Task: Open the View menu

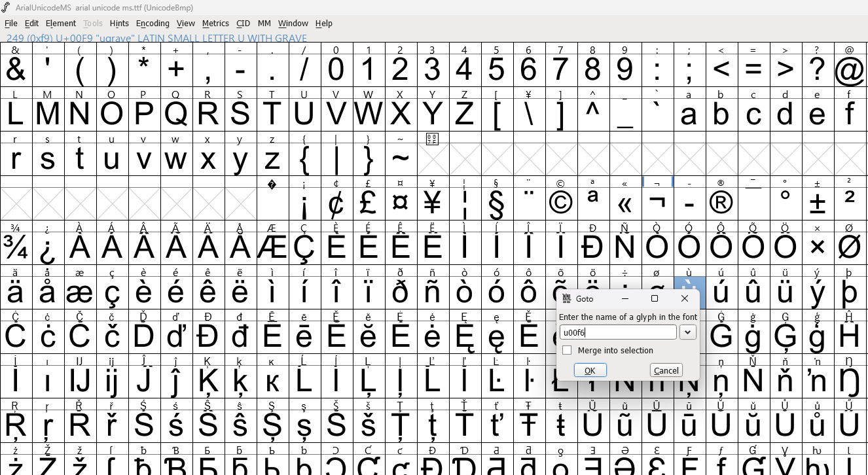Action: (186, 24)
